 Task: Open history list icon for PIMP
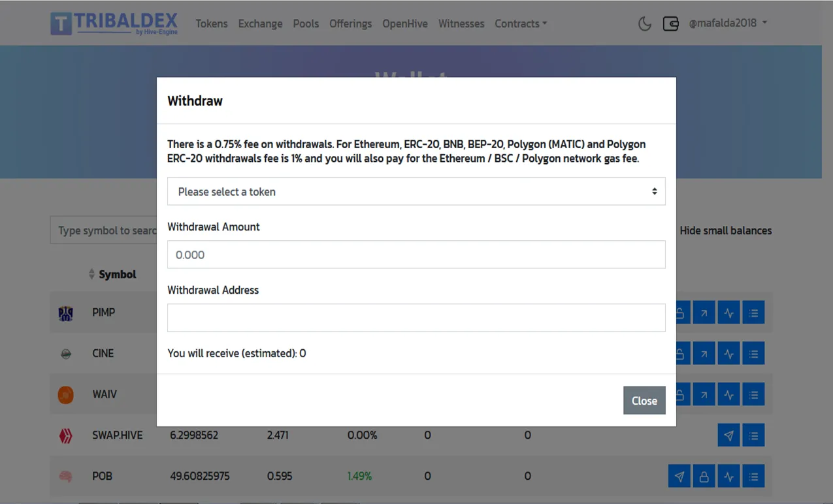pos(753,313)
